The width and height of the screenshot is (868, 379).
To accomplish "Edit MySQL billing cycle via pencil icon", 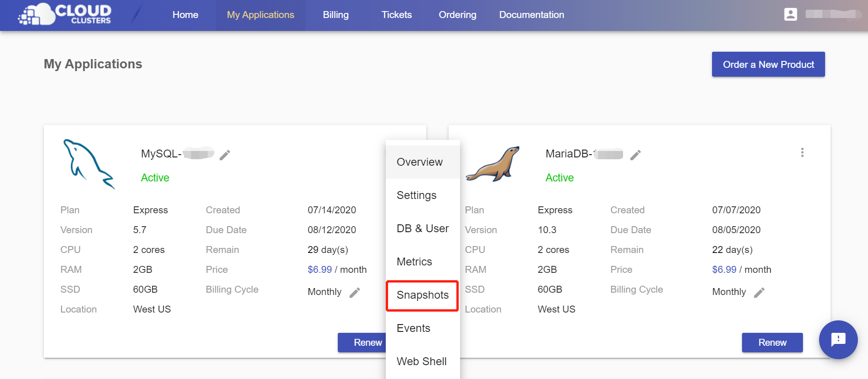I will [x=354, y=293].
